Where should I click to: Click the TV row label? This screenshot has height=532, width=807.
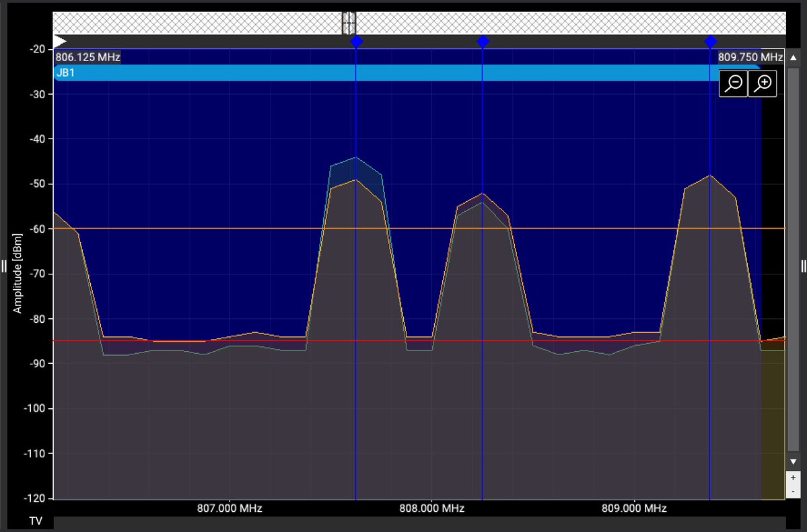pyautogui.click(x=36, y=521)
